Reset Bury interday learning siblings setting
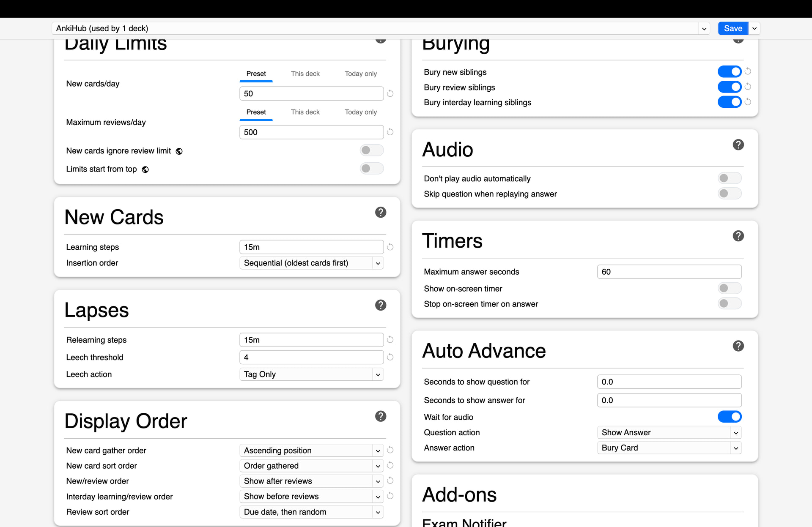Viewport: 812px width, 527px height. [748, 102]
